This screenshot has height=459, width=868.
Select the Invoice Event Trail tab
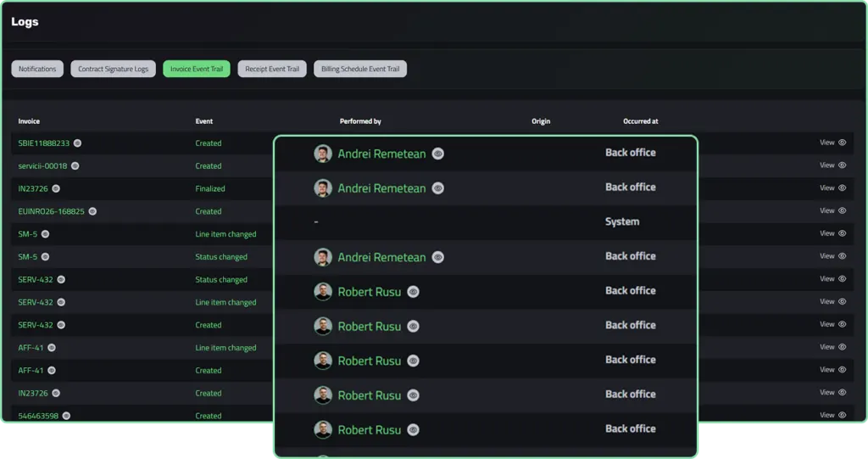click(x=197, y=69)
